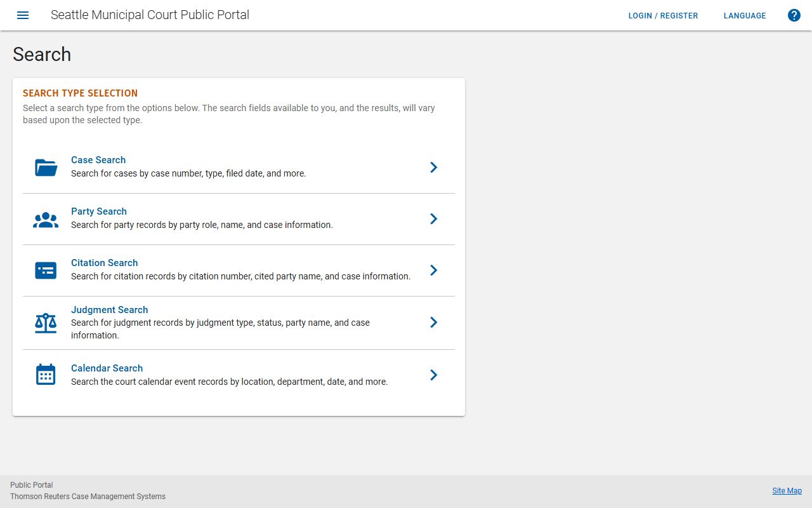Image resolution: width=812 pixels, height=508 pixels.
Task: Click the Search page heading
Action: point(42,55)
